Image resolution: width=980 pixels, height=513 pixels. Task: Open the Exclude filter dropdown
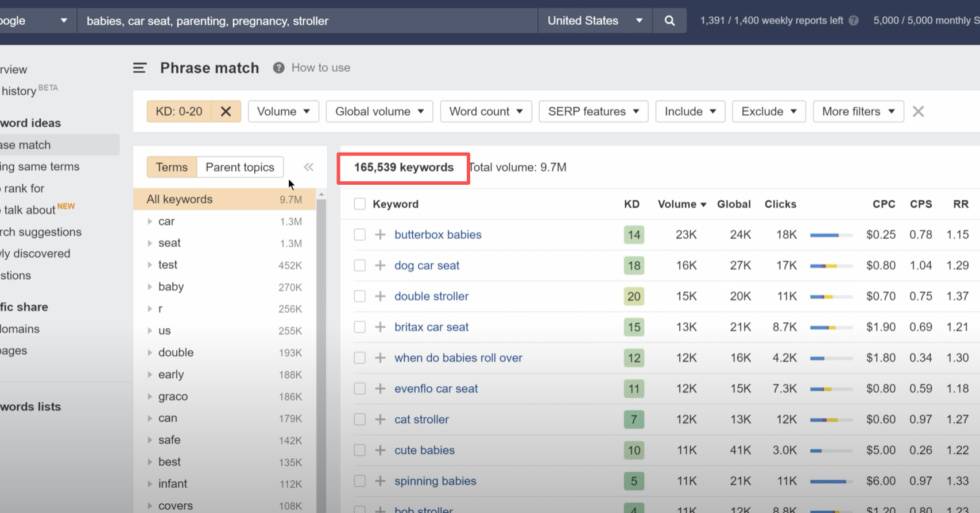tap(769, 111)
